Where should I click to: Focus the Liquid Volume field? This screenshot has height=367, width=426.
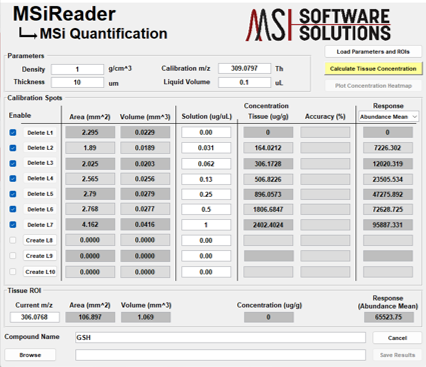[244, 82]
